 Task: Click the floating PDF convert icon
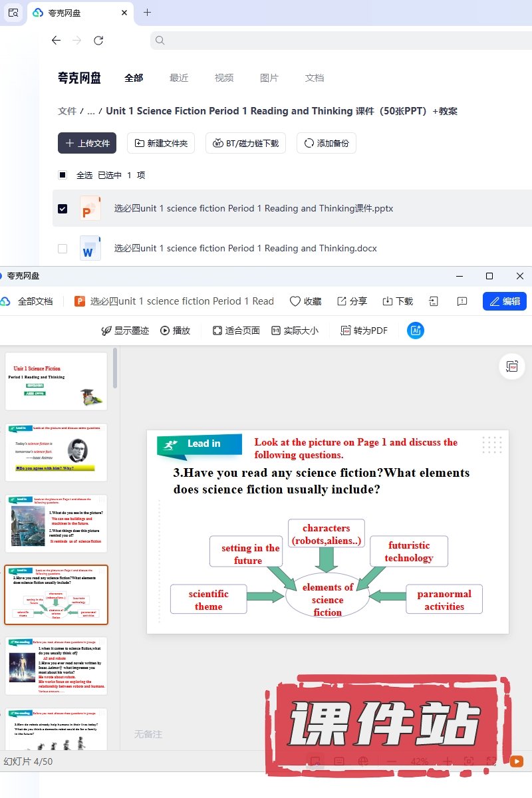[511, 366]
